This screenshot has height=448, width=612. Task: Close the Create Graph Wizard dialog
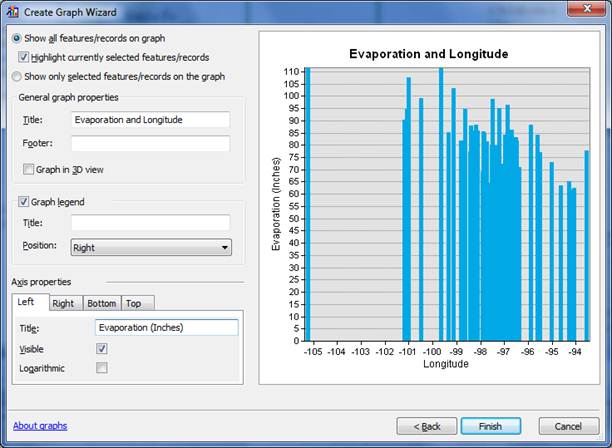pos(586,11)
